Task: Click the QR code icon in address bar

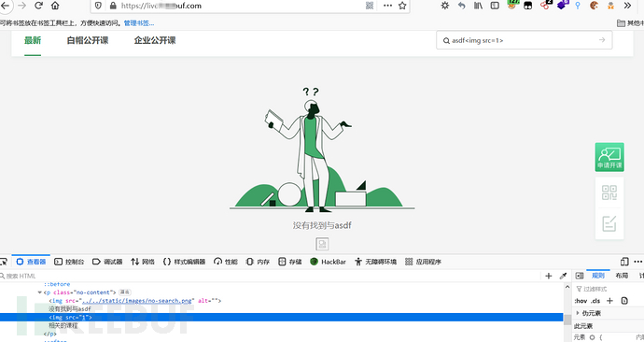Action: point(370,6)
